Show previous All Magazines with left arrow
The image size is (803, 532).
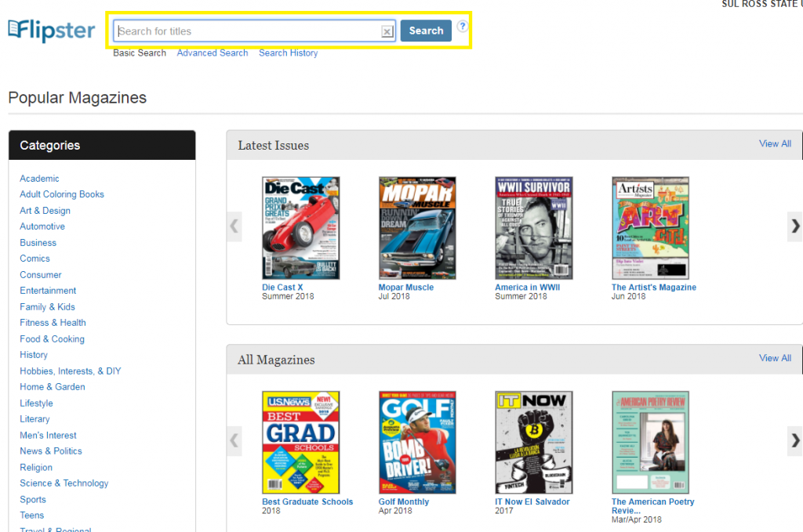tap(234, 440)
